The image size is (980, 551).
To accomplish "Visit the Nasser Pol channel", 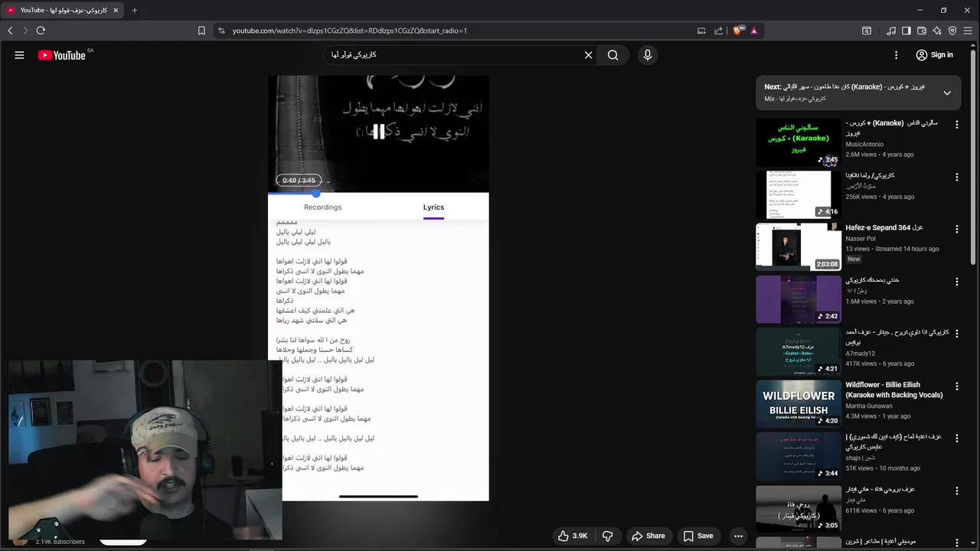I will click(861, 239).
